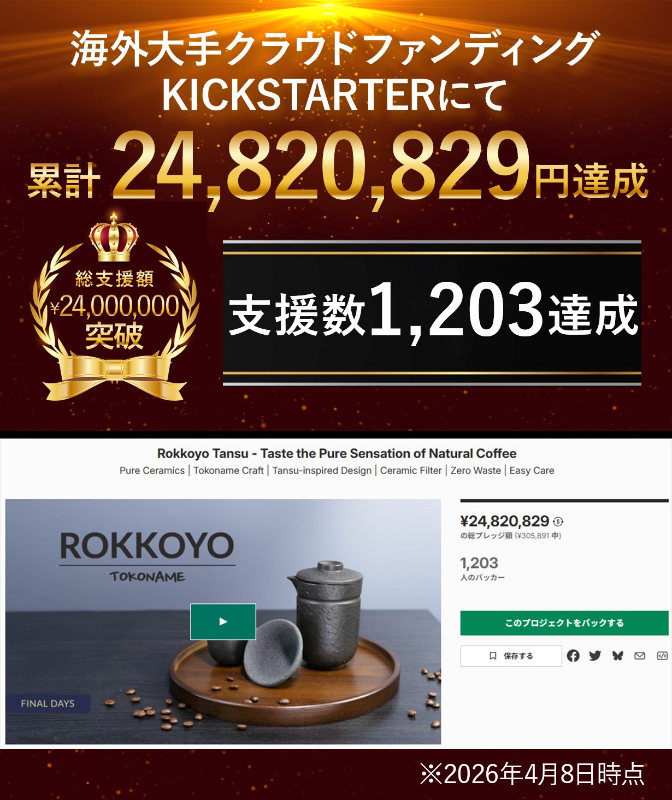Image resolution: width=672 pixels, height=800 pixels.
Task: Share via the Bluesky butterfly icon
Action: pos(618,656)
